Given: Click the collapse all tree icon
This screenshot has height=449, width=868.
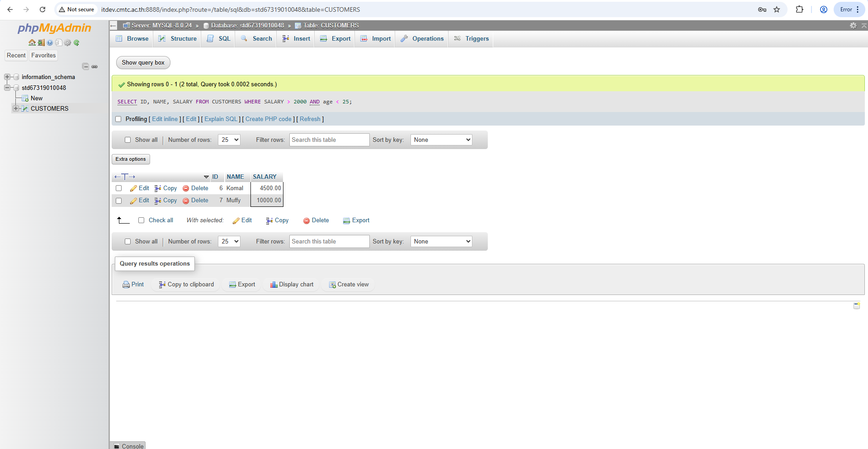Looking at the screenshot, I should click(x=85, y=66).
